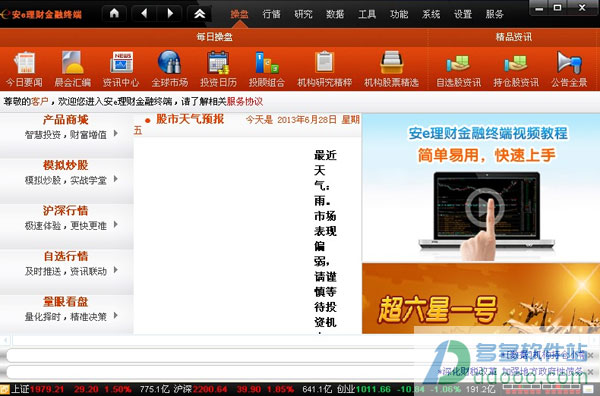Expand the 慧眼看盘 arrow
Image resolution: width=600 pixels, height=396 pixels.
(116, 316)
